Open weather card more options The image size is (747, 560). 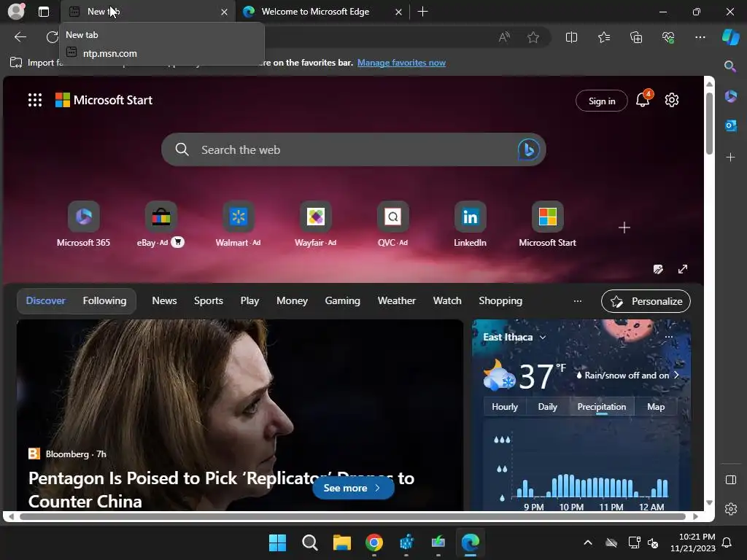669,337
